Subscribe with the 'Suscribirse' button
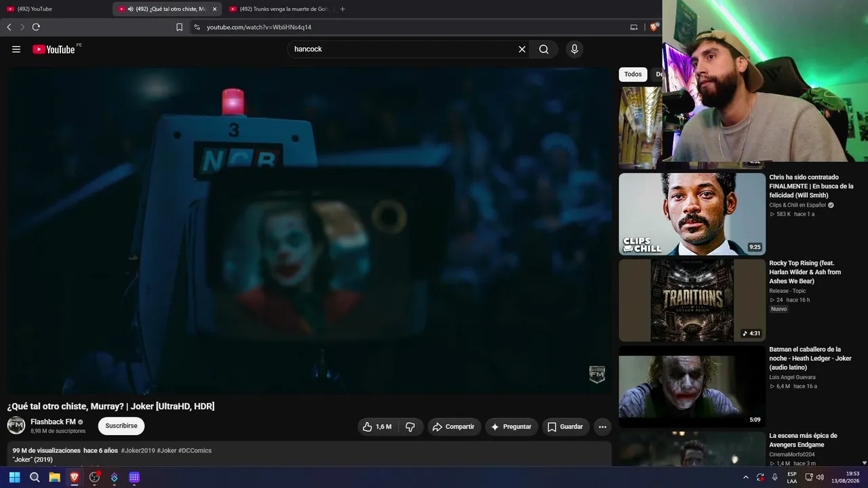868x488 pixels. point(121,426)
